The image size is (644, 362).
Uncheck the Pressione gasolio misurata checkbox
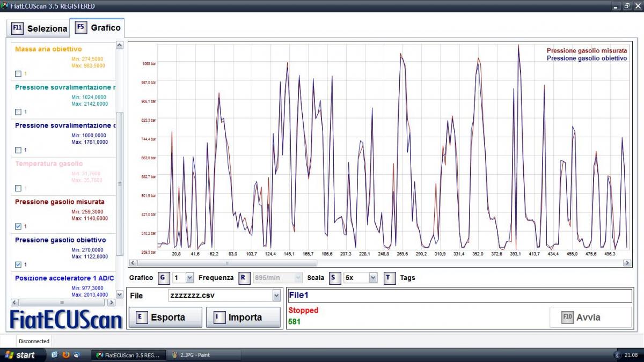pyautogui.click(x=18, y=226)
